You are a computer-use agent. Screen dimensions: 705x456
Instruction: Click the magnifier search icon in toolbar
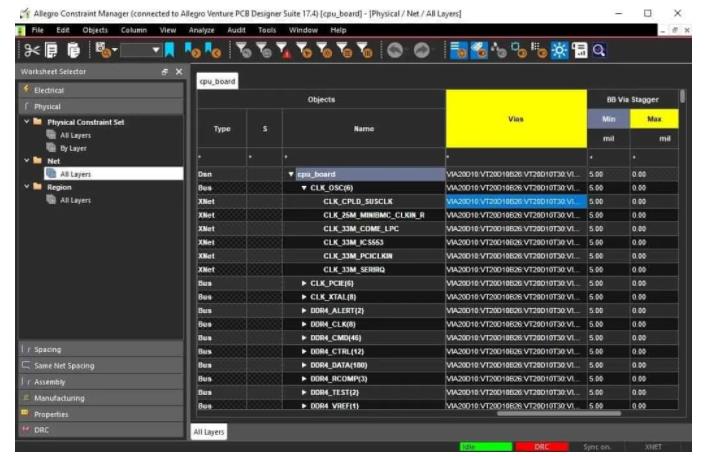[x=599, y=50]
